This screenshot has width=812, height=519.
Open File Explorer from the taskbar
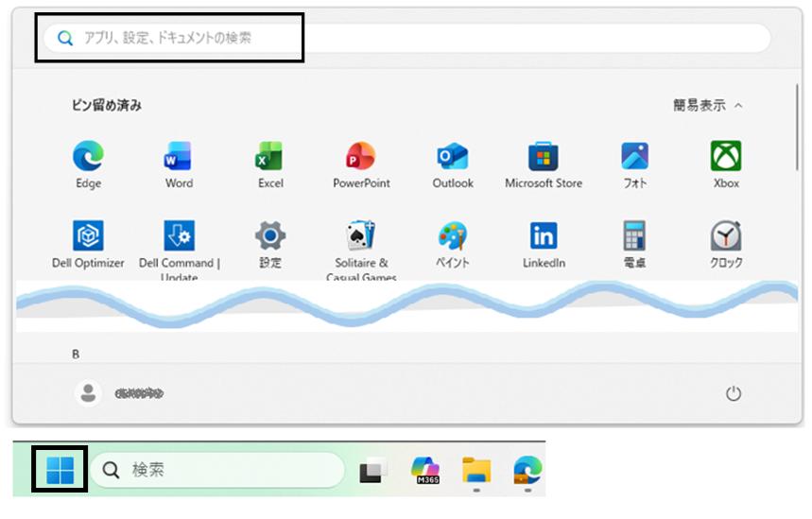point(476,470)
